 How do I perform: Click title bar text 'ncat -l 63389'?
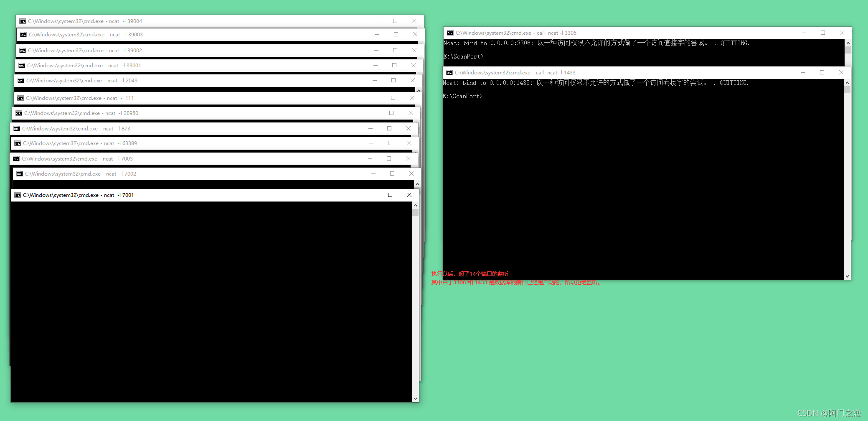pyautogui.click(x=120, y=143)
